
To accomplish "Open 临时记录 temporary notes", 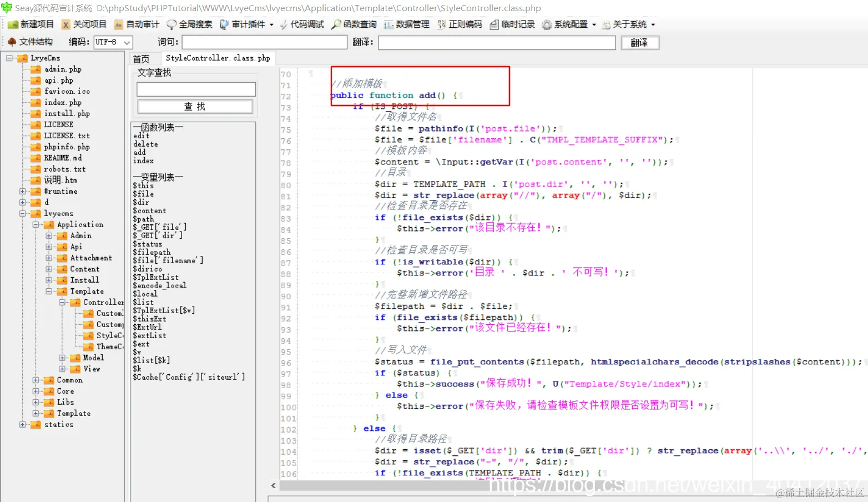I will click(x=513, y=24).
